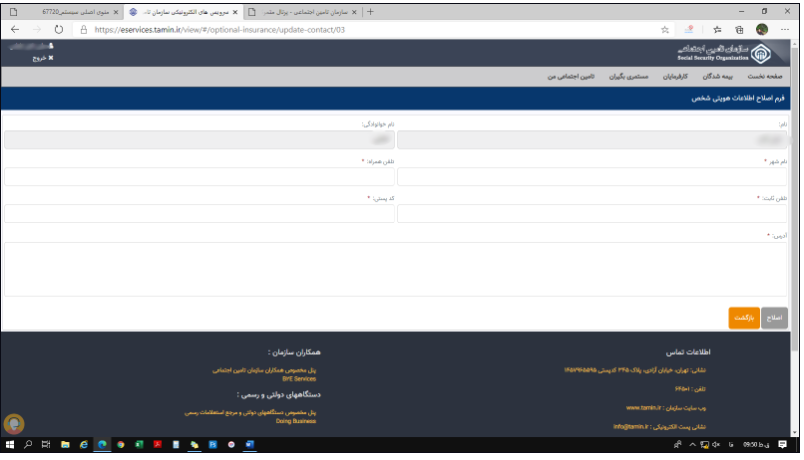Open the Collections icon in Edge toolbar
This screenshot has width=804, height=460.
pos(739,30)
